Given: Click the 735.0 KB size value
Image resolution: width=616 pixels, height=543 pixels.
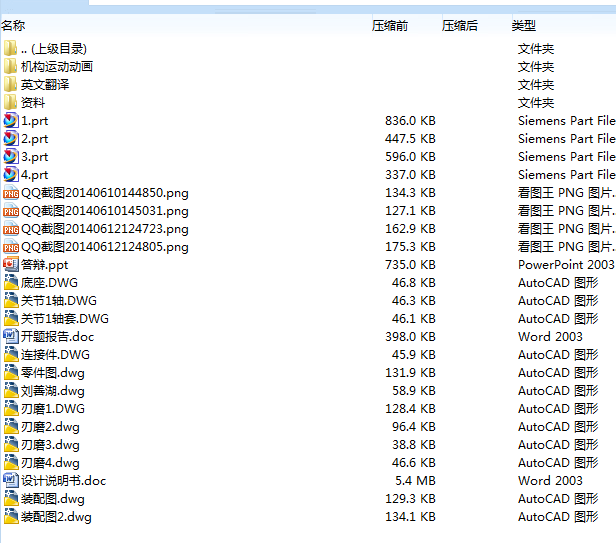Looking at the screenshot, I should point(410,264).
